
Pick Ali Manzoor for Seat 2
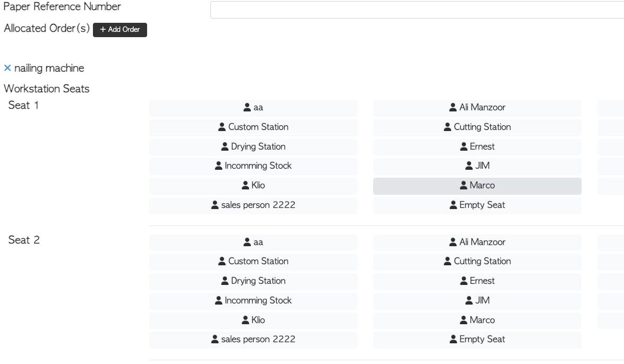[x=477, y=242]
